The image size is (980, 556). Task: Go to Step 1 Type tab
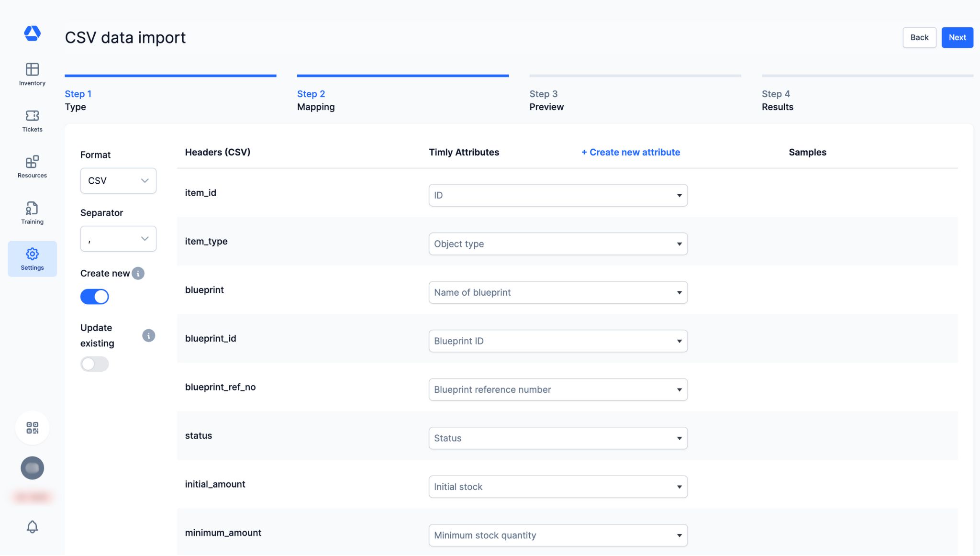78,100
